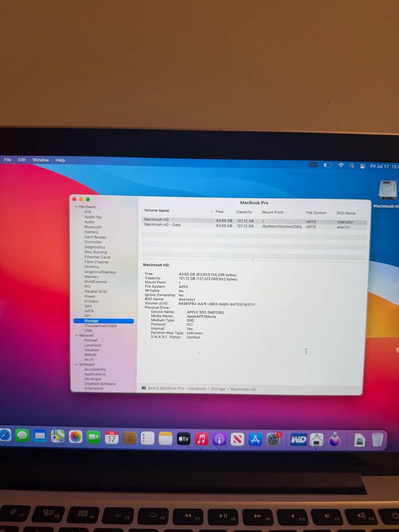Collapse the Network section

coord(76,335)
